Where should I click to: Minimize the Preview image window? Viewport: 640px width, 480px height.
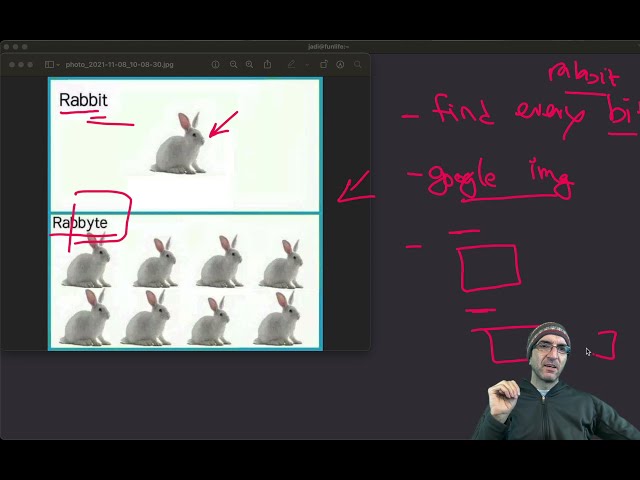pos(21,64)
